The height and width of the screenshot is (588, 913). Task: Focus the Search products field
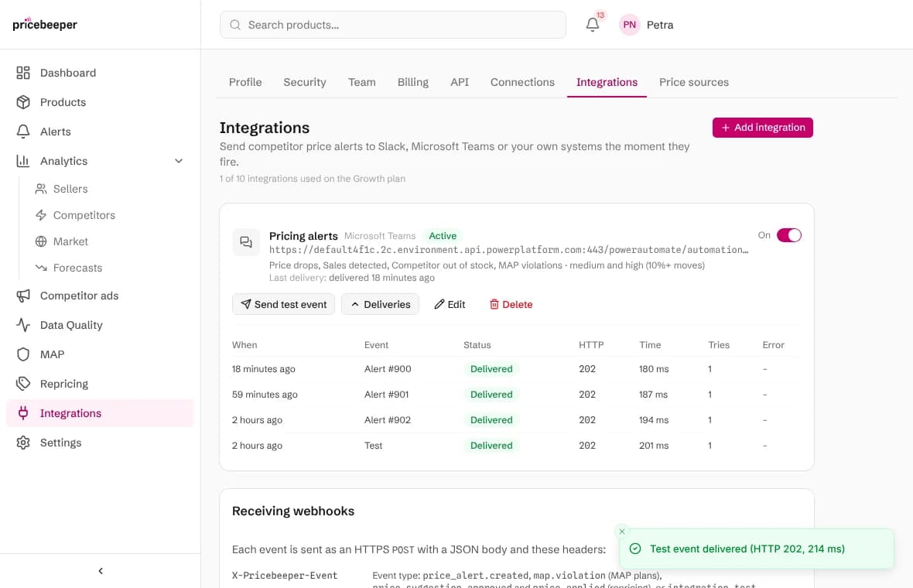tap(392, 25)
